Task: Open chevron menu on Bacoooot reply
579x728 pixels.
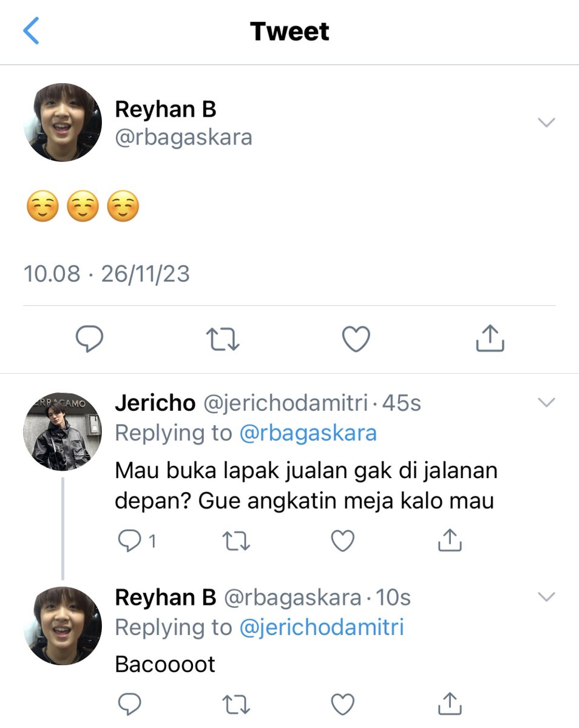Action: (547, 597)
